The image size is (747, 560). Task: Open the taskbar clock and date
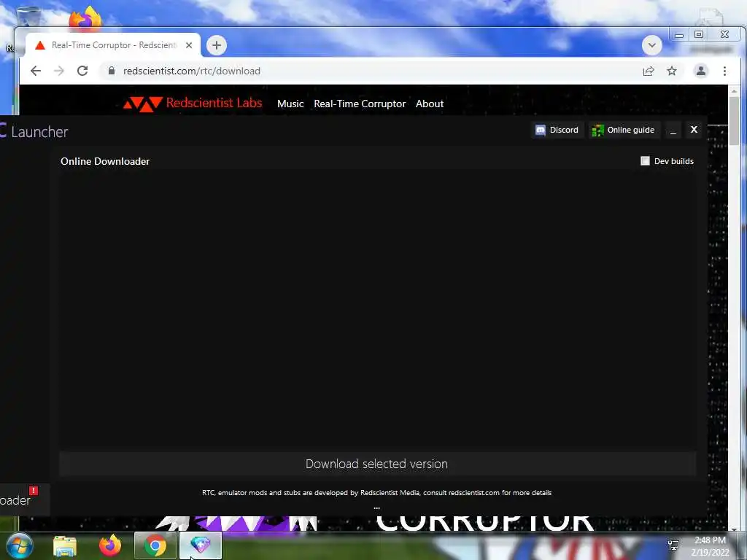(x=710, y=546)
